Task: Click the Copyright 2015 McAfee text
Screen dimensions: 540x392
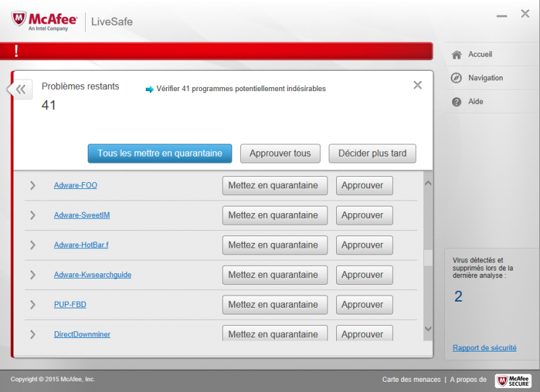Action: [x=53, y=379]
